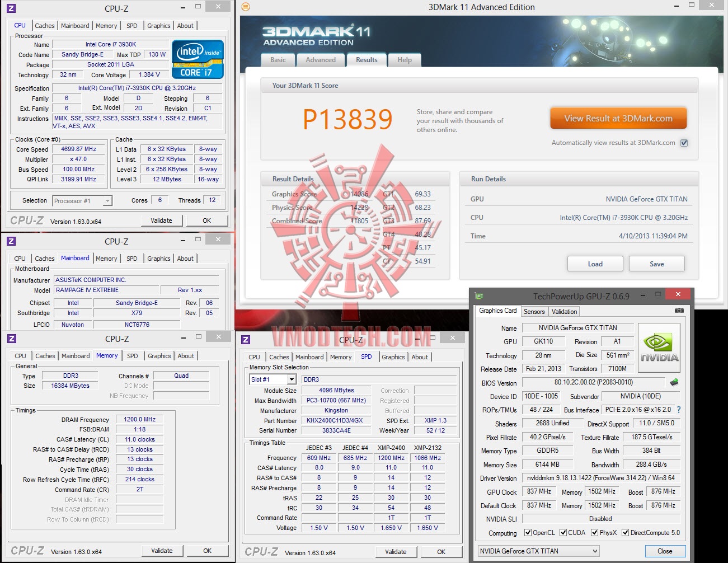Switch to the Advanced tab in 3DMark
Screen dimensions: 728x563
321,60
